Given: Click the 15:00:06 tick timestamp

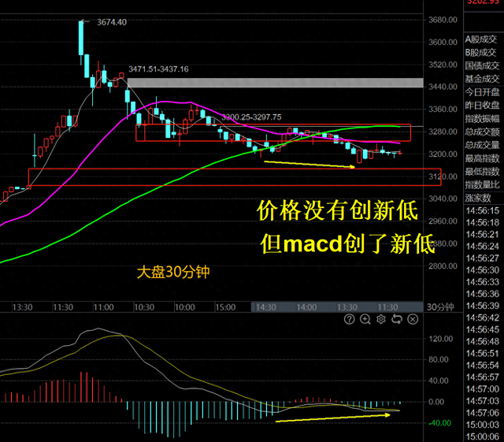Looking at the screenshot, I should pyautogui.click(x=483, y=436).
